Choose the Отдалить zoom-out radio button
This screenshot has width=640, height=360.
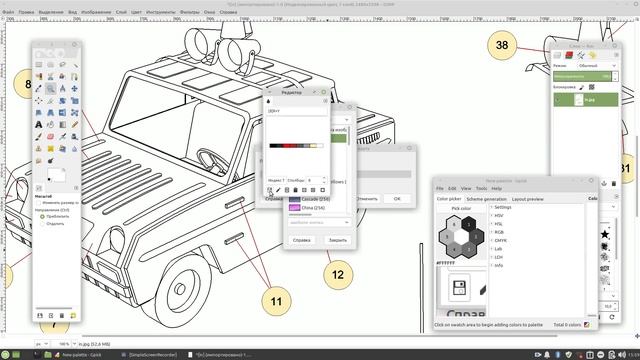point(42,224)
